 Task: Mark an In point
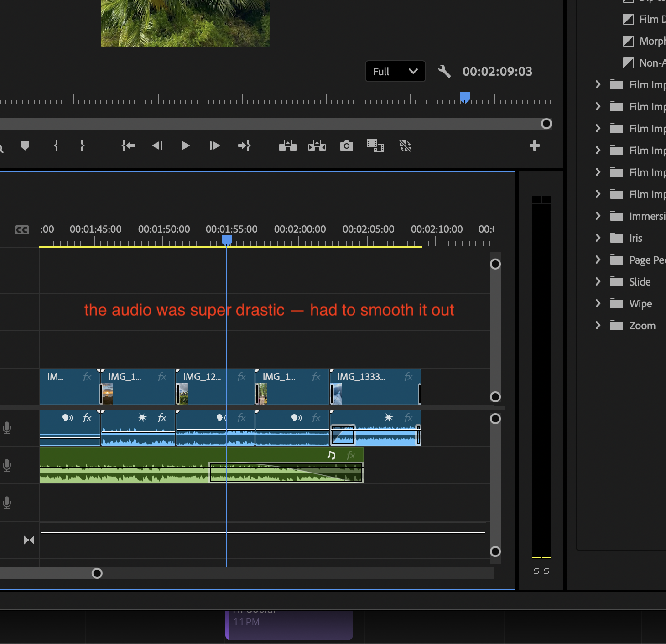pyautogui.click(x=56, y=145)
